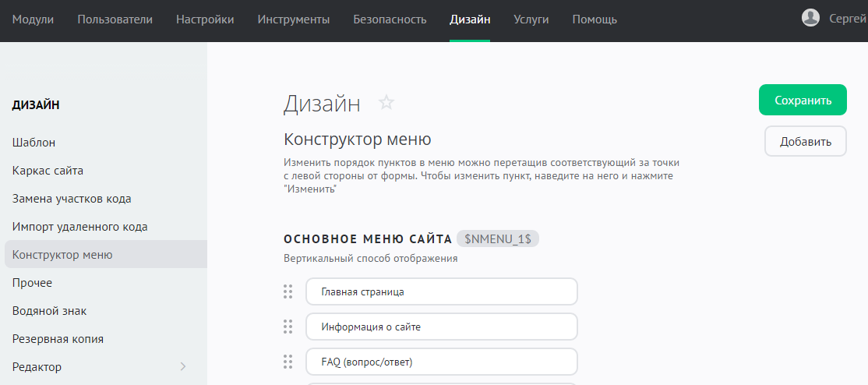Select Шаблон in the design sidebar
This screenshot has height=385, width=868.
click(34, 143)
